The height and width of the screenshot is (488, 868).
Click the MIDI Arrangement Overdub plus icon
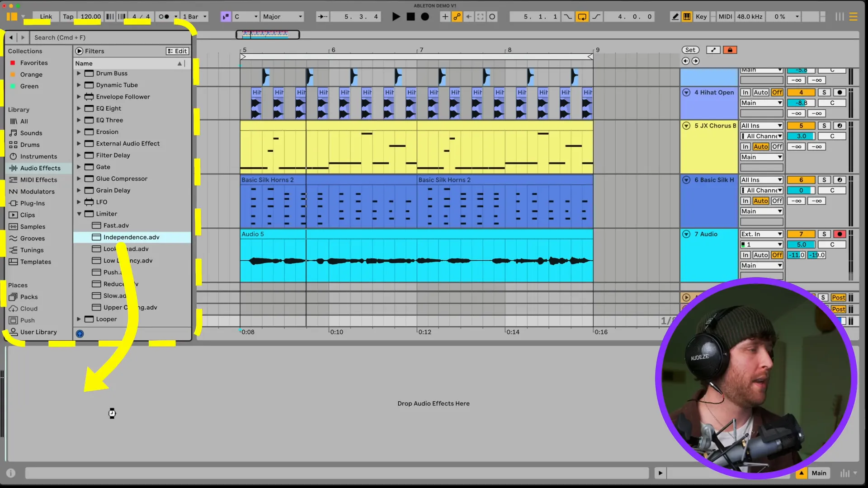pyautogui.click(x=445, y=17)
